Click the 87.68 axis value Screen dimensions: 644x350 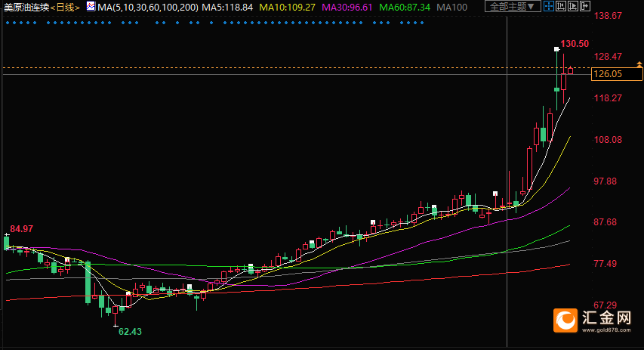(605, 222)
